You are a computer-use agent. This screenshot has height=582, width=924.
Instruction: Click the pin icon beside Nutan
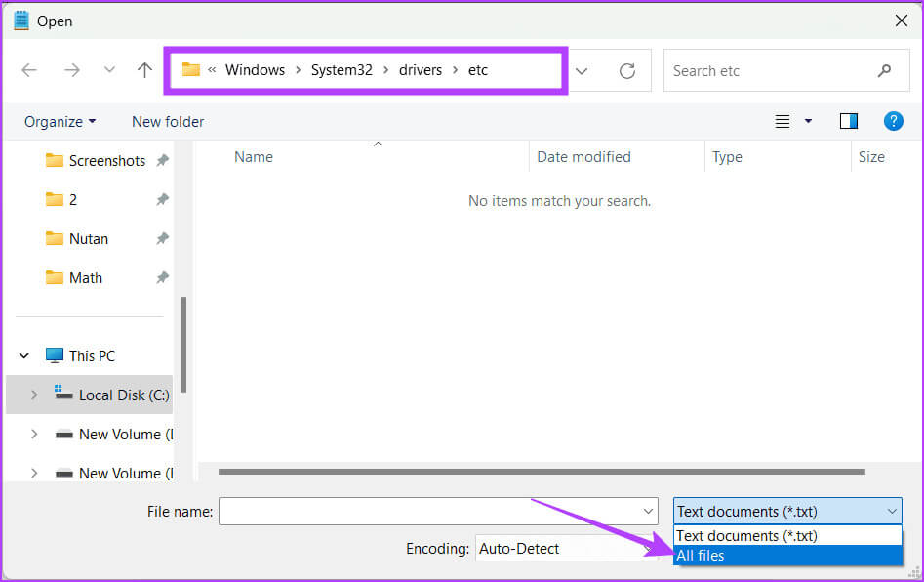[162, 239]
